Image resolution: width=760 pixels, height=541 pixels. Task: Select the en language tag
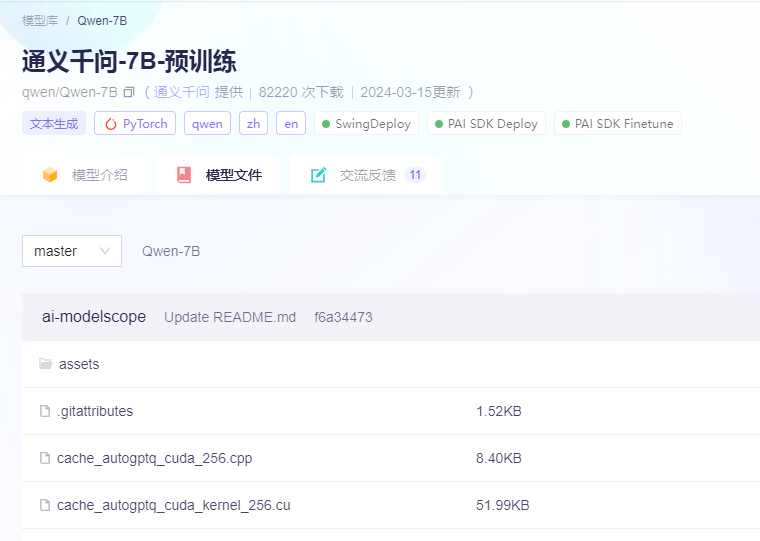tap(291, 124)
